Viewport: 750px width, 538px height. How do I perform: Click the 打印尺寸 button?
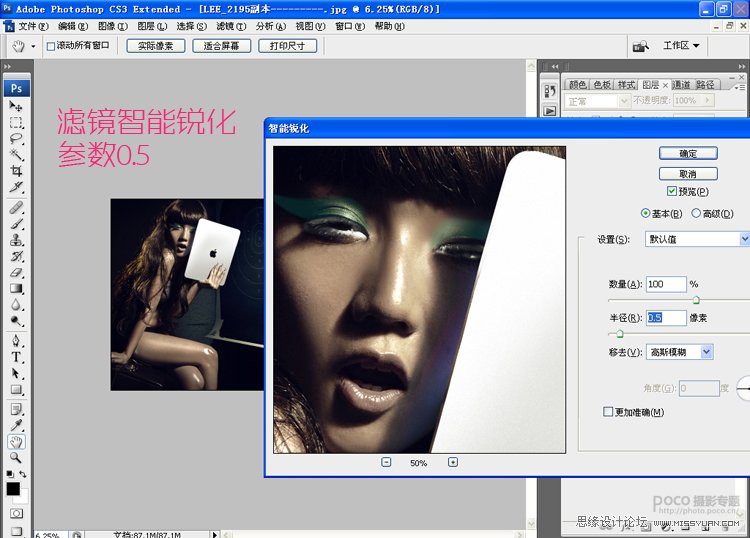tap(287, 46)
